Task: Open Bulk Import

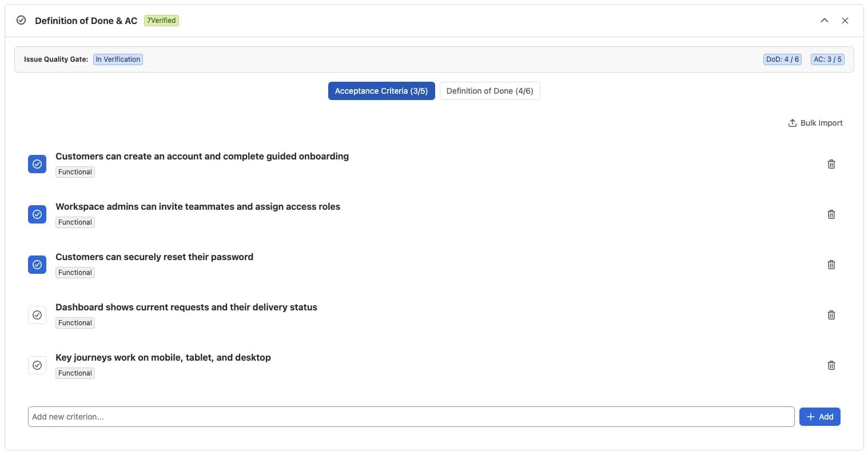Action: pos(815,123)
